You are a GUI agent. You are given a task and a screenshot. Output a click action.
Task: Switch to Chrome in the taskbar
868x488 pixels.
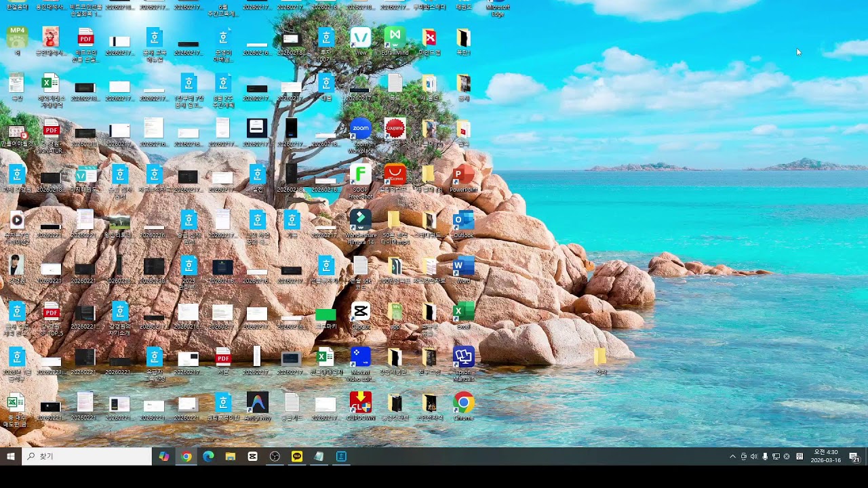coord(186,456)
